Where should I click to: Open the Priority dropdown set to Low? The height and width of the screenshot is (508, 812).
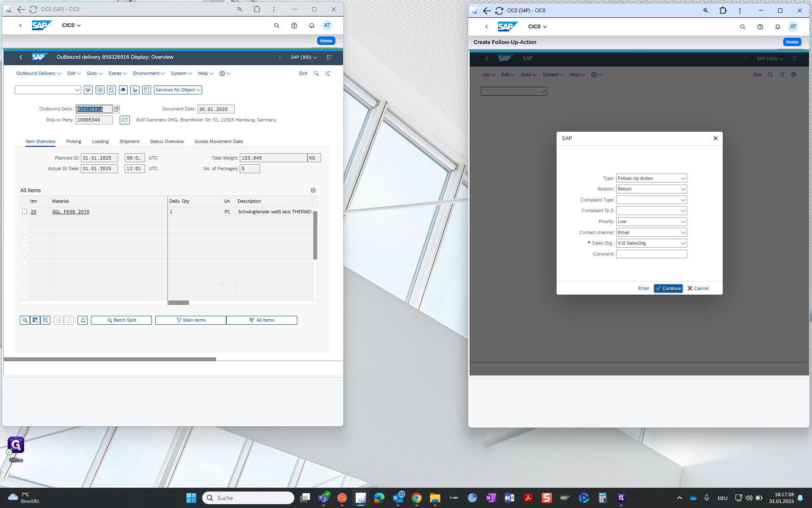[x=683, y=222]
